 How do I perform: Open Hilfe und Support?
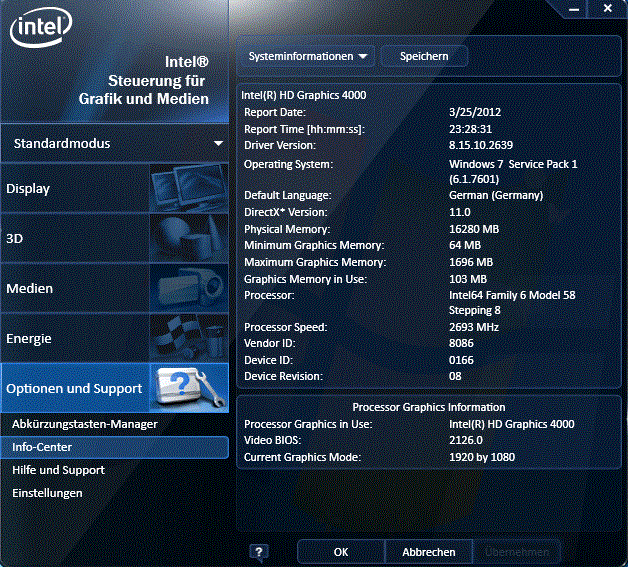(x=58, y=470)
